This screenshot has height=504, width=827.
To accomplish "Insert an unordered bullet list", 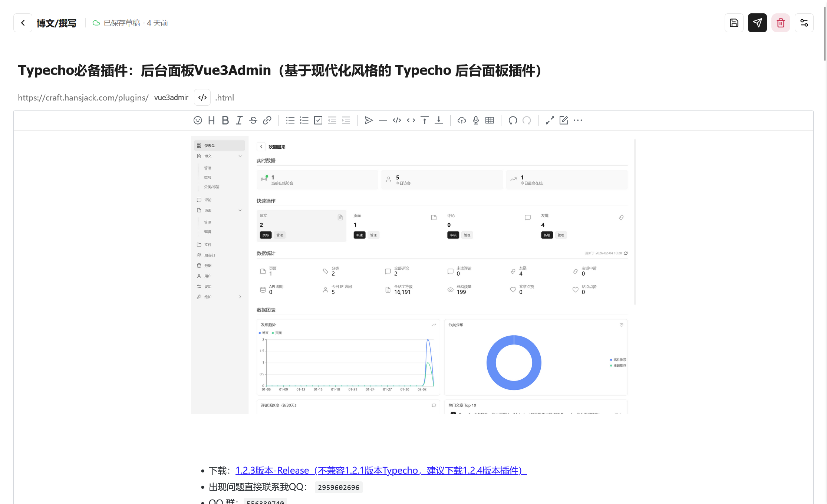I will coord(290,120).
